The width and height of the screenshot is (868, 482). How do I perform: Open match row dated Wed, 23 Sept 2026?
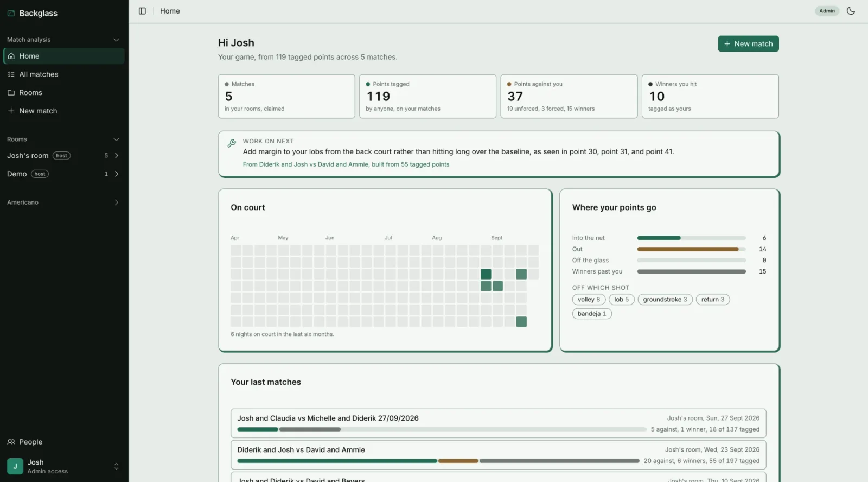click(x=498, y=455)
